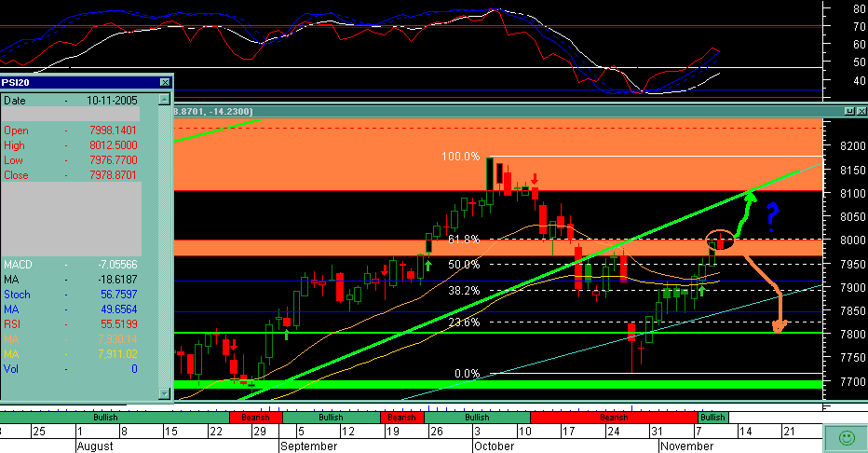Click the 23.6% Fibonacci retracement label

464,323
